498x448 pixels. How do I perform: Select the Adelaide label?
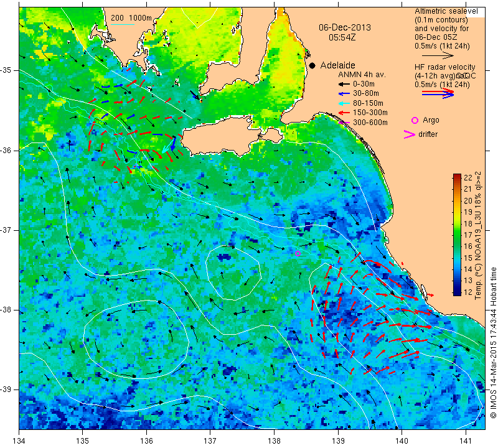click(x=337, y=65)
